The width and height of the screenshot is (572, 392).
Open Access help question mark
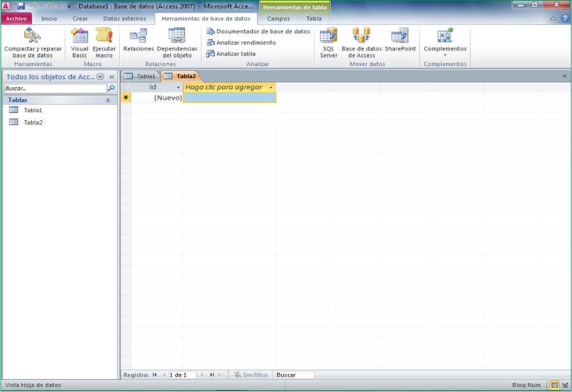pyautogui.click(x=565, y=19)
